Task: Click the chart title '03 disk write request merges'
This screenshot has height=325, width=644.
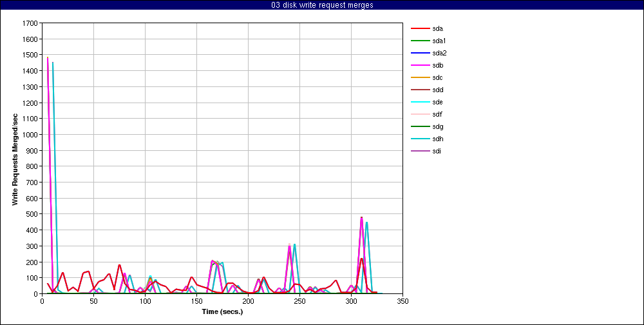Action: point(323,5)
